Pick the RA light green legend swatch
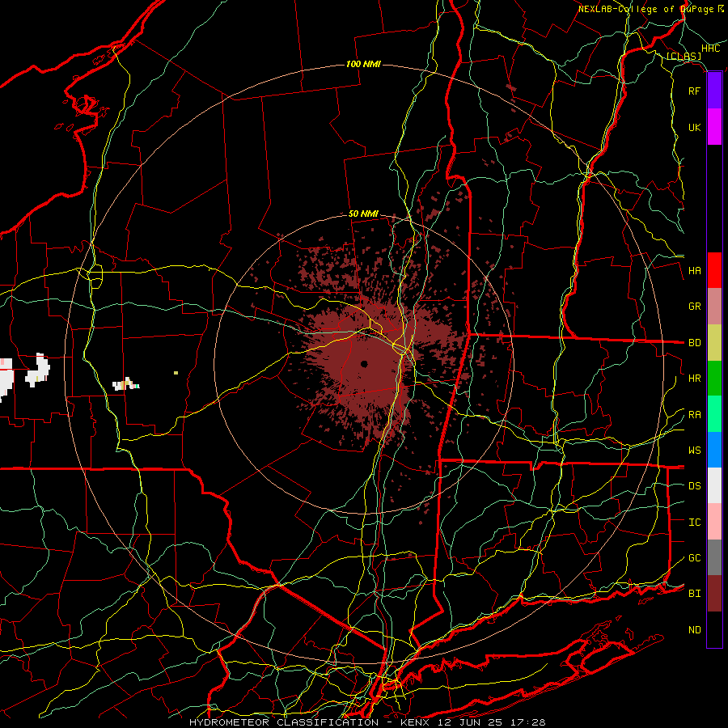The height and width of the screenshot is (728, 728). (x=714, y=414)
